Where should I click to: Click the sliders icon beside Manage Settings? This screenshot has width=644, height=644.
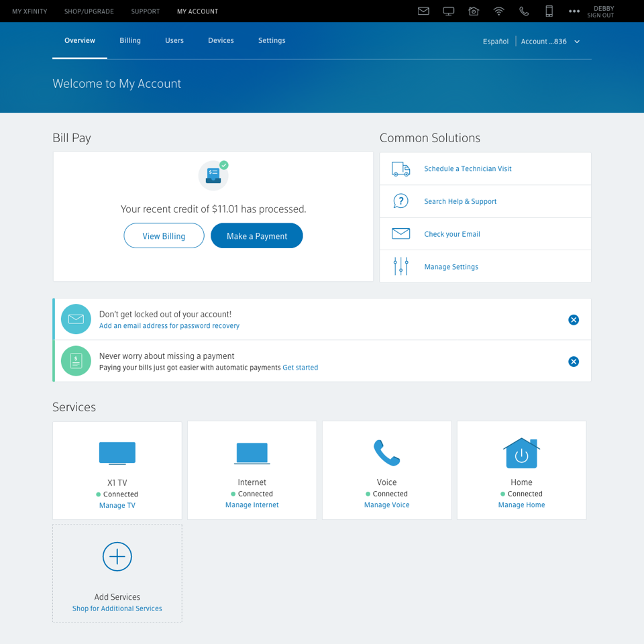coord(400,266)
